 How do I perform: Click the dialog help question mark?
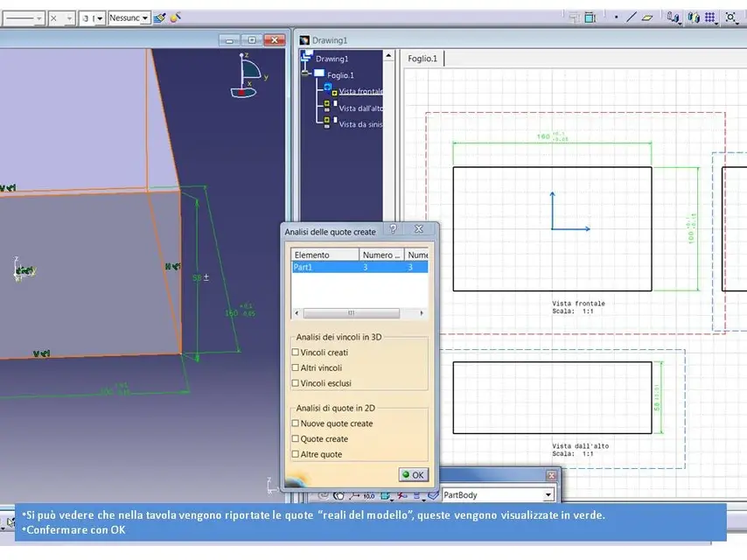[393, 229]
